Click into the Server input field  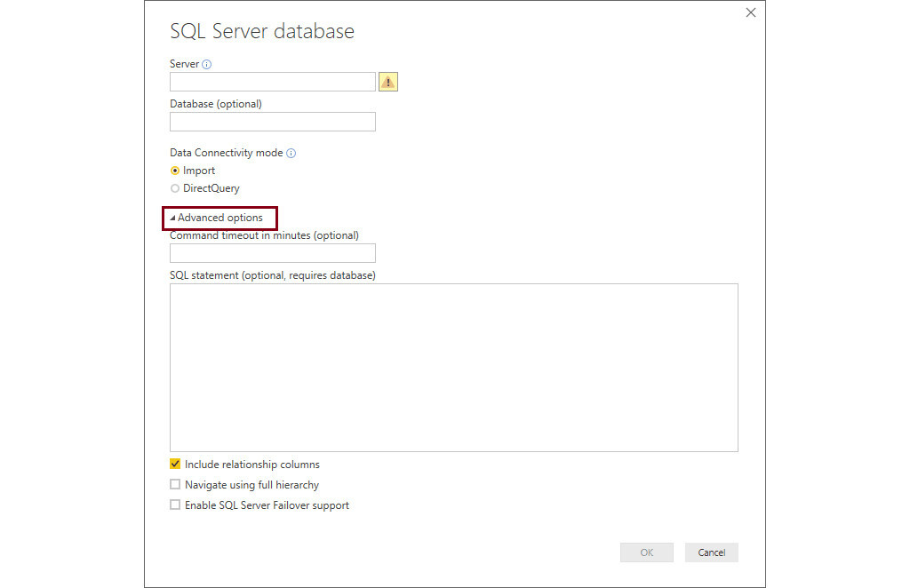[272, 81]
